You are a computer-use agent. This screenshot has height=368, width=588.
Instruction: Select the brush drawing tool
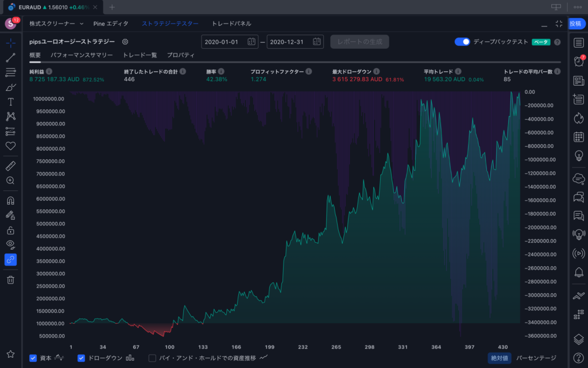(x=10, y=87)
